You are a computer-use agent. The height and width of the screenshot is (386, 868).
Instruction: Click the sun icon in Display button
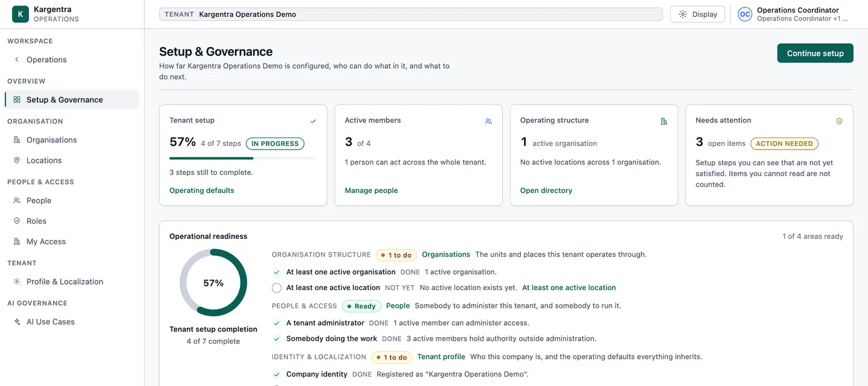683,14
